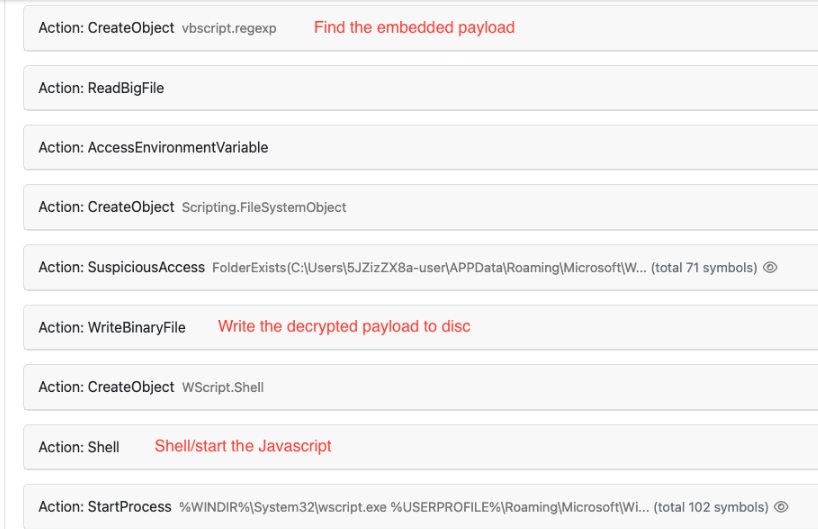Click "Write the decrypted payload to disc" note
Viewport: 818px width, 529px height.
click(x=344, y=327)
